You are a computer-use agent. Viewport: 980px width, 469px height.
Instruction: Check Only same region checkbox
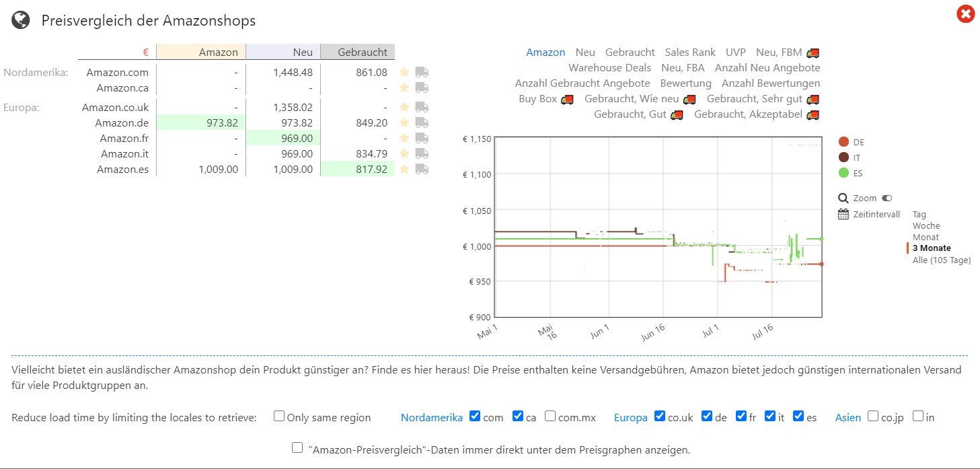coord(278,416)
